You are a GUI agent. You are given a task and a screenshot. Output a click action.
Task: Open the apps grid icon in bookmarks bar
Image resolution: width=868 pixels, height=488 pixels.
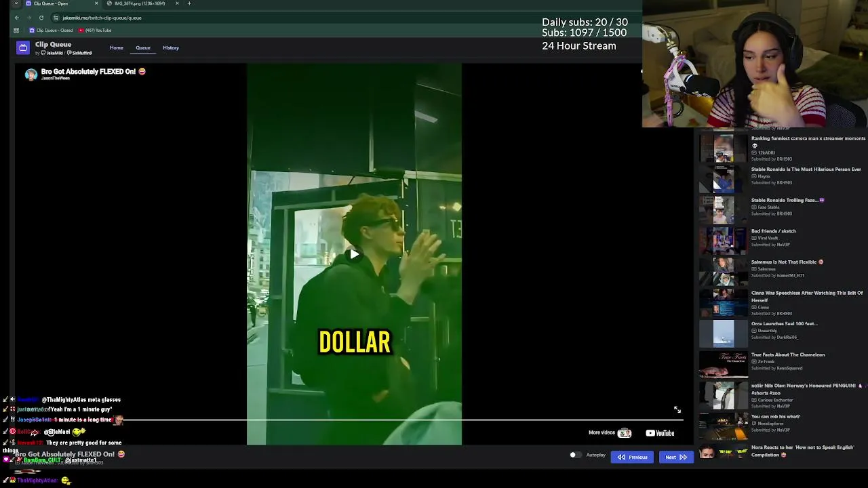[x=16, y=30]
